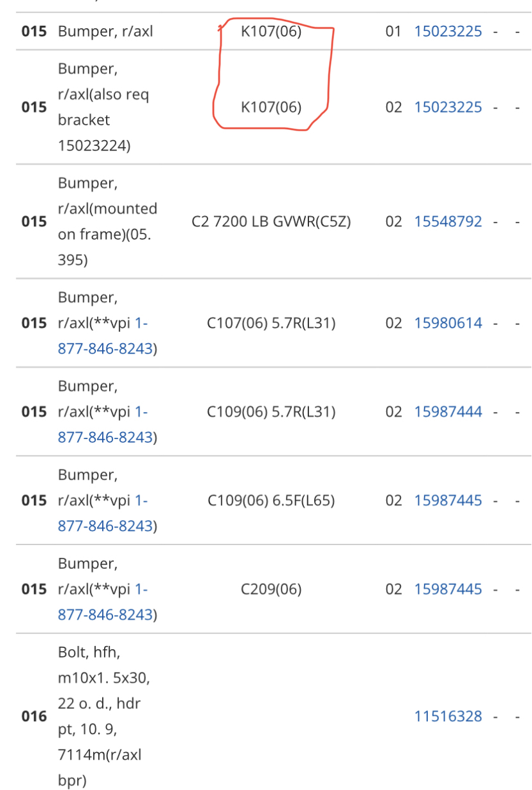The width and height of the screenshot is (532, 790).
Task: Tap vpi phone number in C109(06) 6.5F(L65) row
Action: click(106, 514)
